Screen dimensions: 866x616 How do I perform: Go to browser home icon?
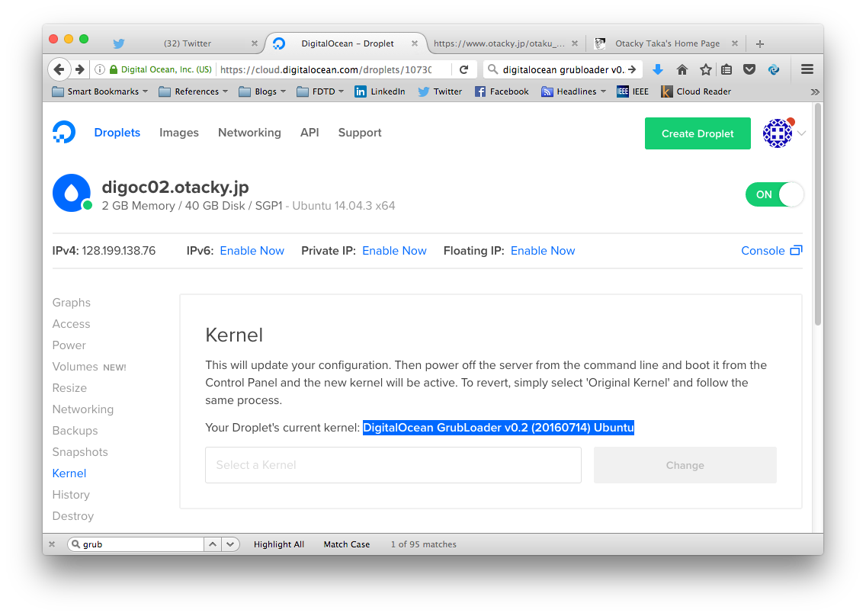pos(682,69)
